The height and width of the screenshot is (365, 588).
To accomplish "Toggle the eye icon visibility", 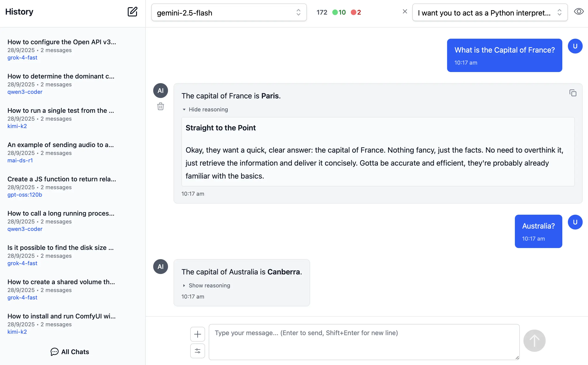I will point(579,12).
